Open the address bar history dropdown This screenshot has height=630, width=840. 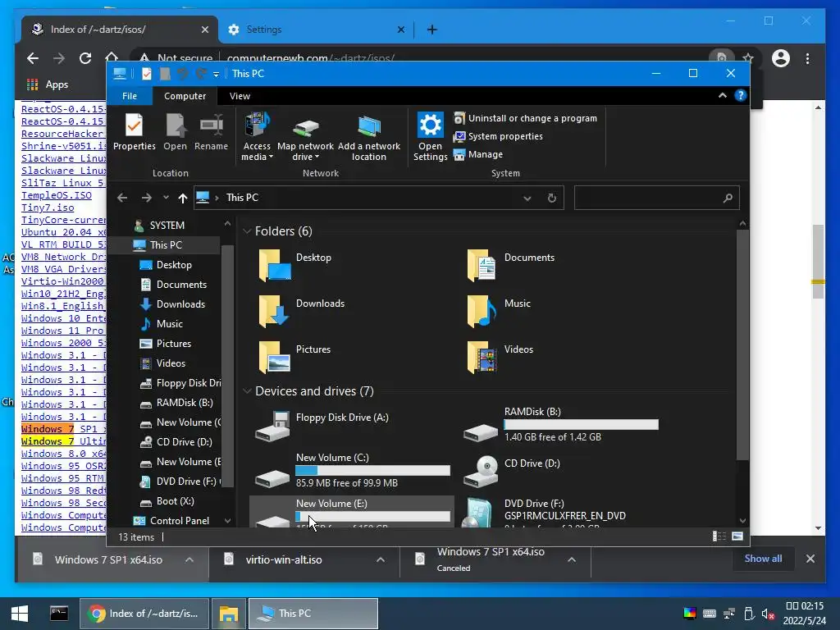pos(527,199)
